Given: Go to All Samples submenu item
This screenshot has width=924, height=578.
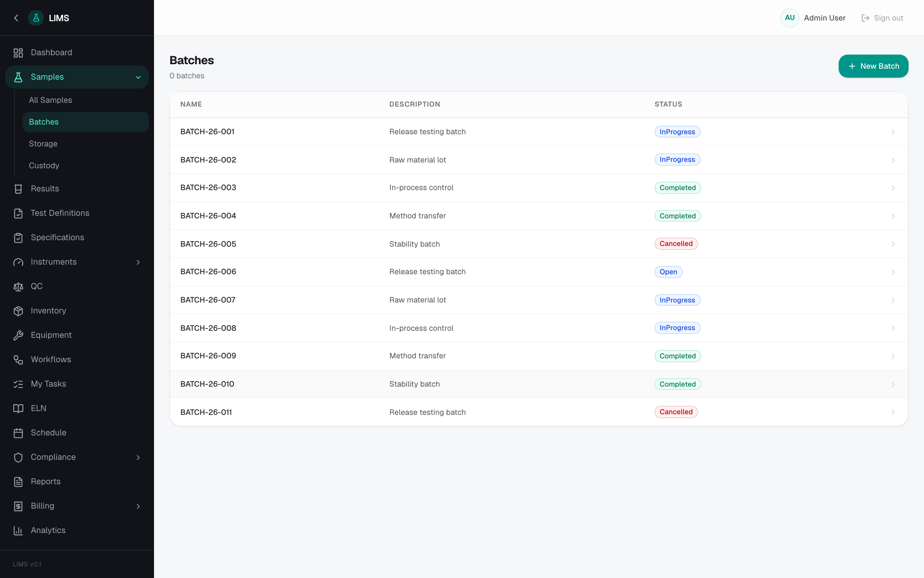Looking at the screenshot, I should coord(86,100).
